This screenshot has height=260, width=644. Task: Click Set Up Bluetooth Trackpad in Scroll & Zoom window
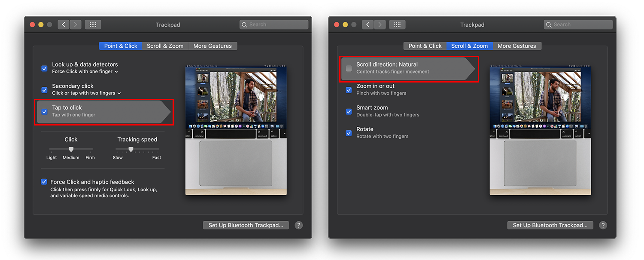550,225
